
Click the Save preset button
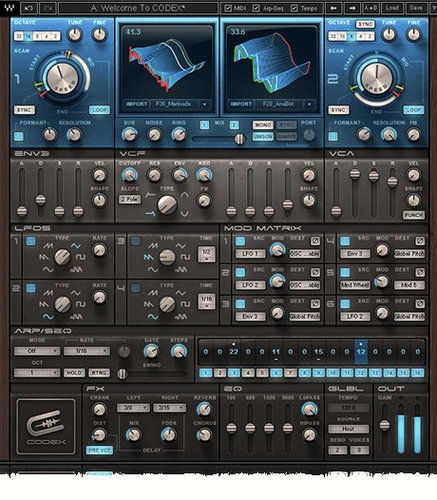point(415,8)
